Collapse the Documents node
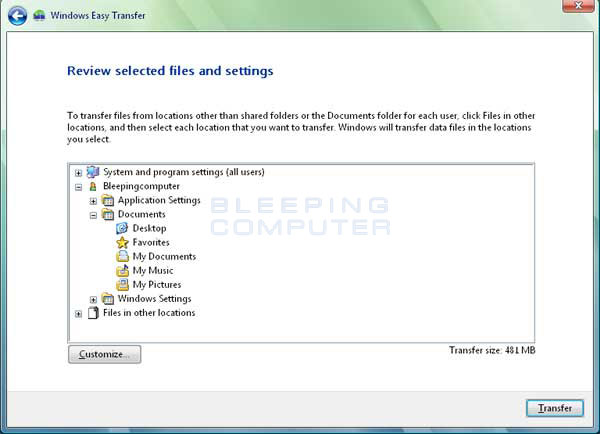This screenshot has height=434, width=600. (x=93, y=215)
